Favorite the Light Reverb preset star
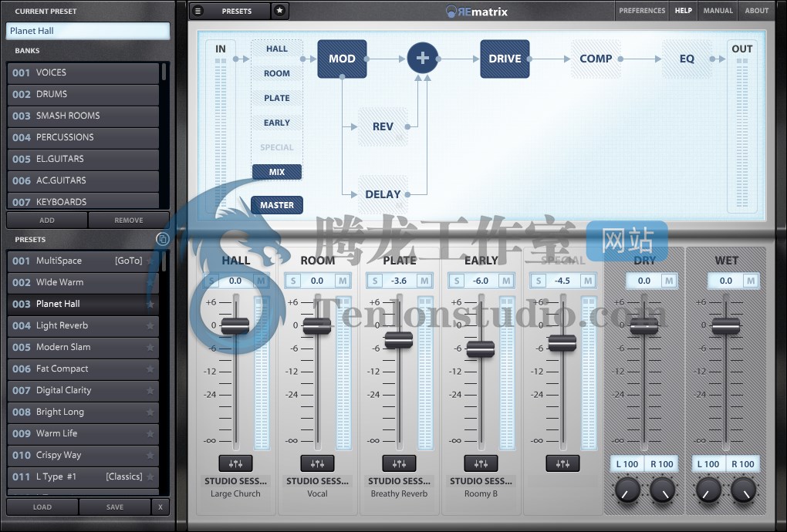 click(x=150, y=326)
